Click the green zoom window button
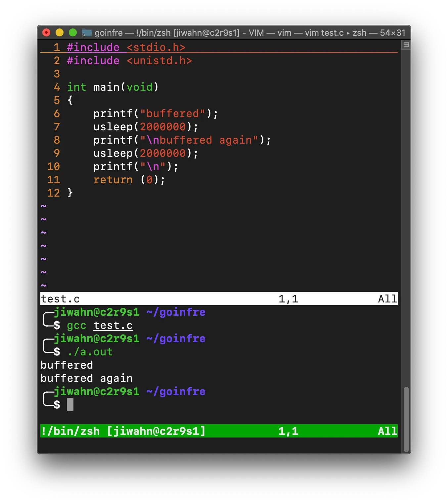448x503 pixels. (x=73, y=32)
